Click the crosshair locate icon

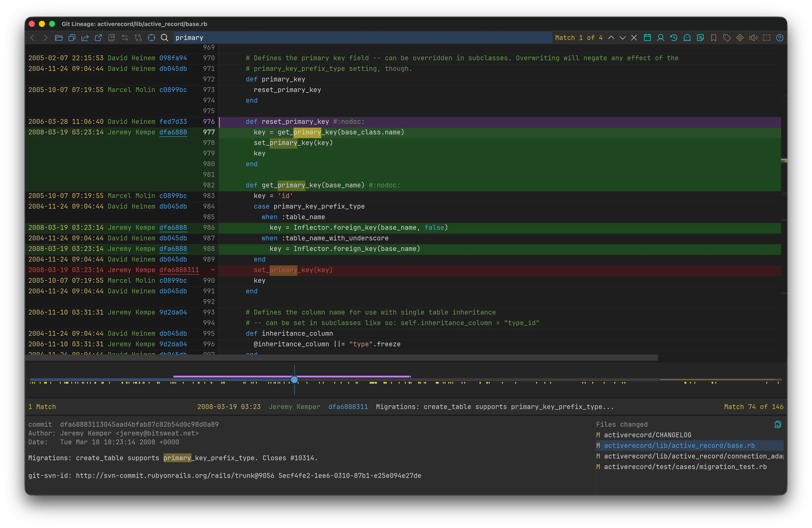point(152,38)
